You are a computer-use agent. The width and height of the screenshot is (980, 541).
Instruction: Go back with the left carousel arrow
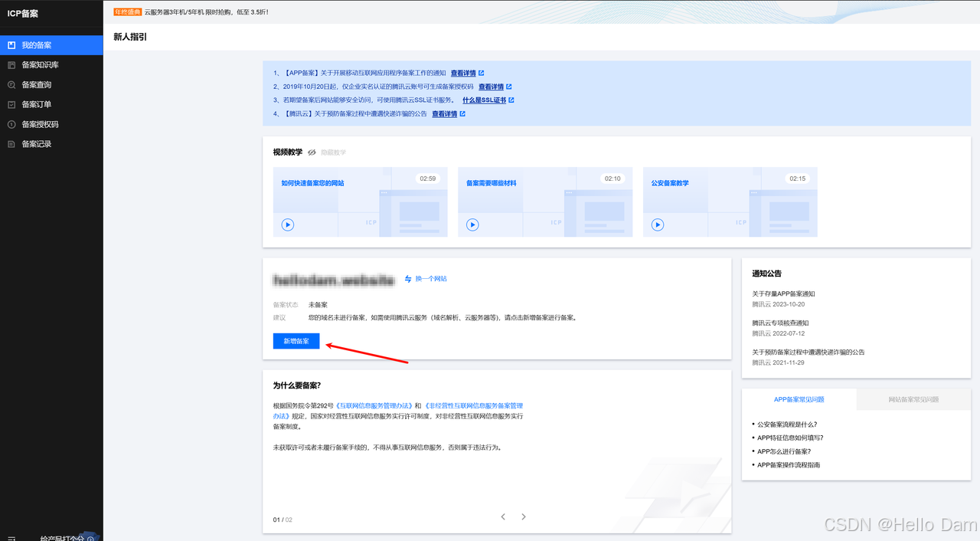click(502, 516)
